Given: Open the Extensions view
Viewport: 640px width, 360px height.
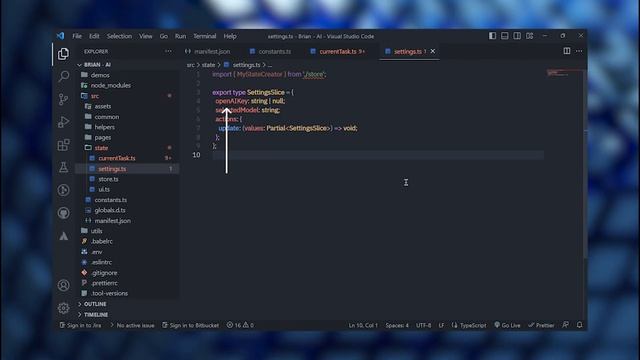Looking at the screenshot, I should pos(63,145).
